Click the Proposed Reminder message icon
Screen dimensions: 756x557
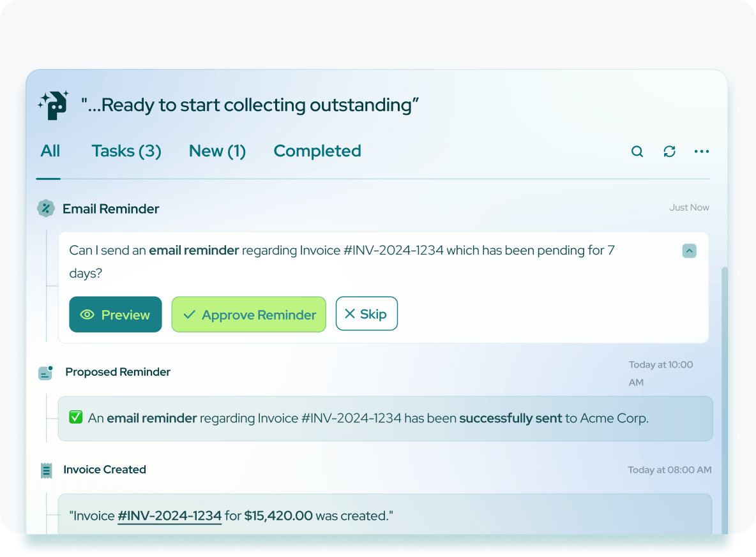click(x=45, y=373)
